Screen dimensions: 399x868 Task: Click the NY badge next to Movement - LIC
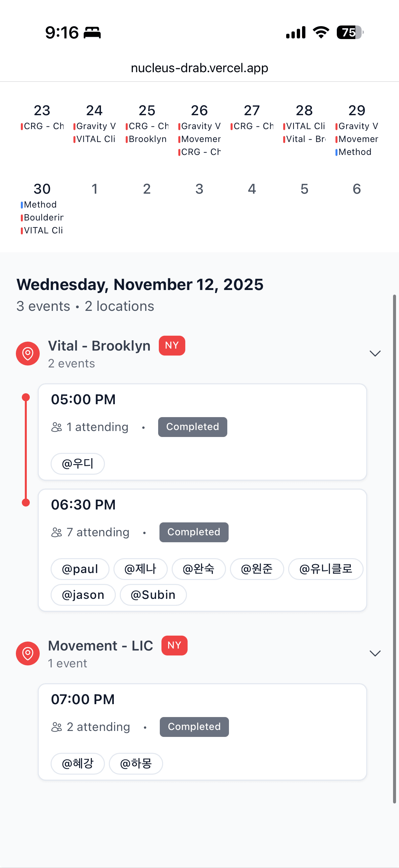(174, 645)
